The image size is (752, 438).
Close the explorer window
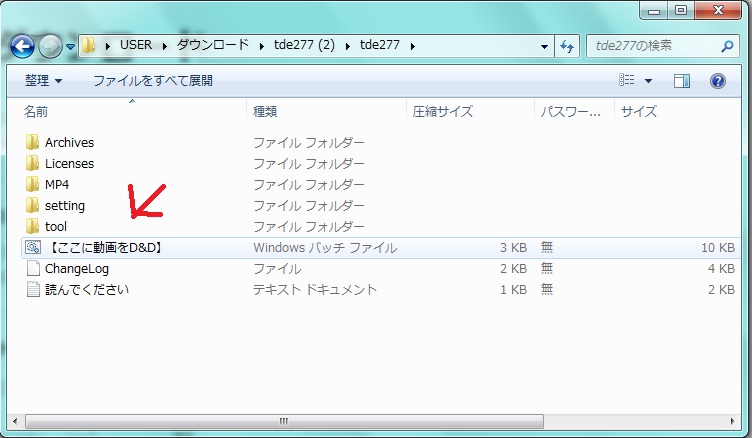(718, 11)
